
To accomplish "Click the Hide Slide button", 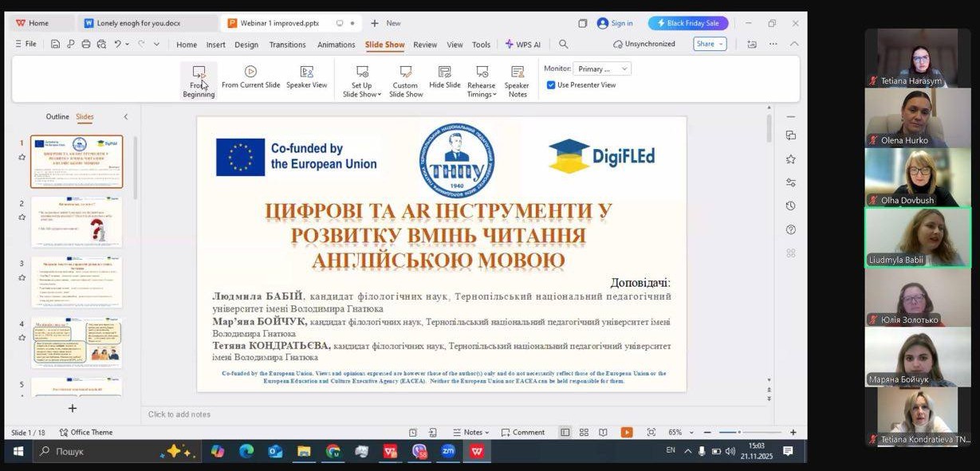I will pyautogui.click(x=444, y=77).
